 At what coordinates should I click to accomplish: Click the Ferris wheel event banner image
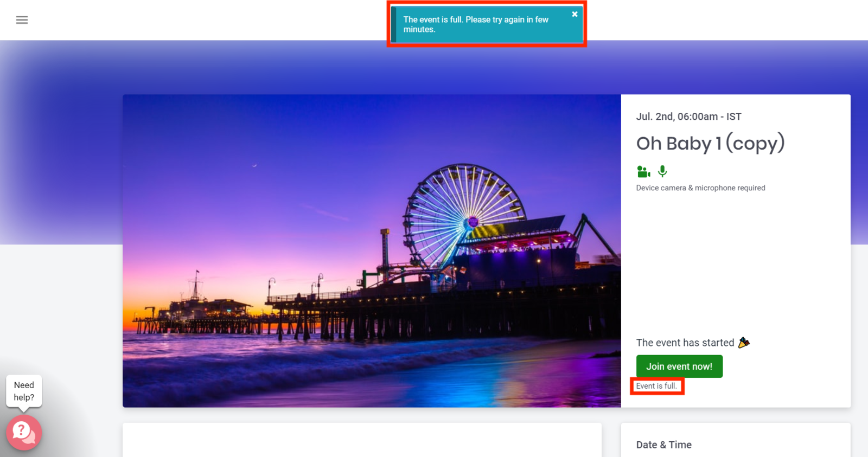tap(372, 251)
